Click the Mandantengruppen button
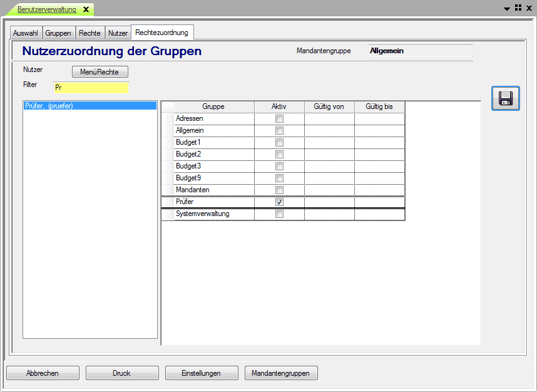Viewport: 537px width, 392px height. (x=281, y=373)
